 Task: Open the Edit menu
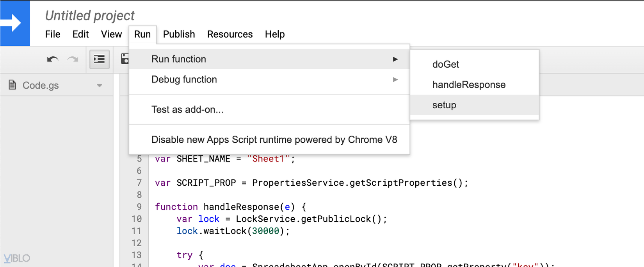coord(80,34)
